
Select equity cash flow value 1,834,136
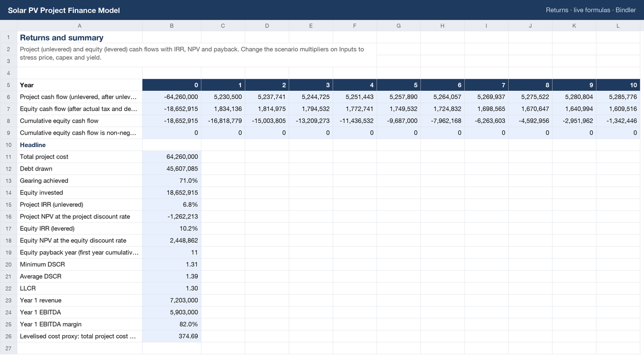coord(223,109)
